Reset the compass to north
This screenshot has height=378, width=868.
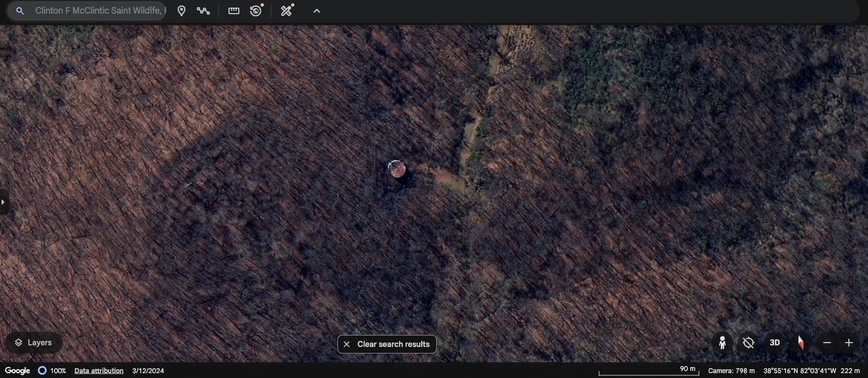click(801, 343)
